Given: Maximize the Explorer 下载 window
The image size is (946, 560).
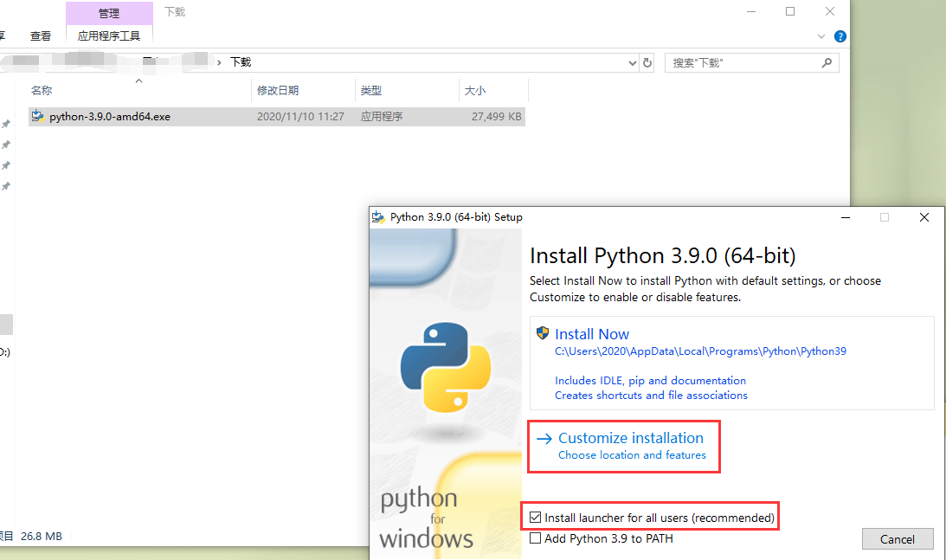Looking at the screenshot, I should [790, 11].
